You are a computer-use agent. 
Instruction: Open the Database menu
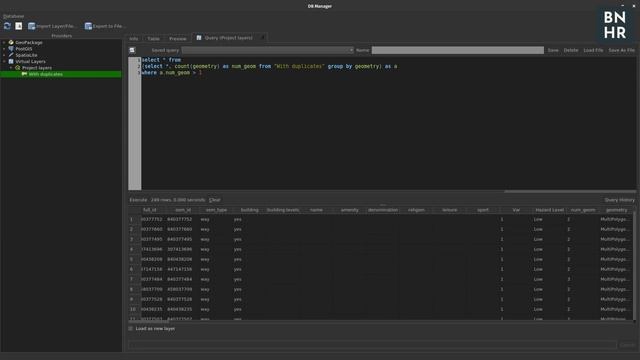(13, 16)
